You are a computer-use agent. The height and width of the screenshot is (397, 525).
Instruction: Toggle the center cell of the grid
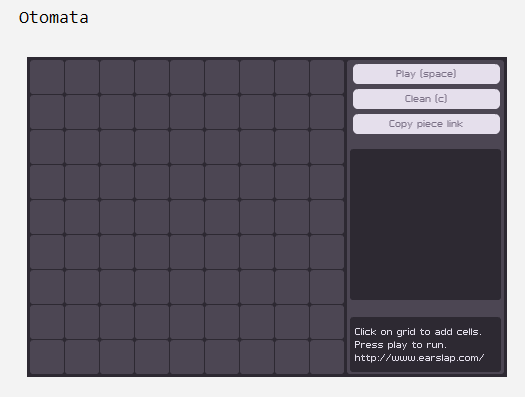coord(187,217)
